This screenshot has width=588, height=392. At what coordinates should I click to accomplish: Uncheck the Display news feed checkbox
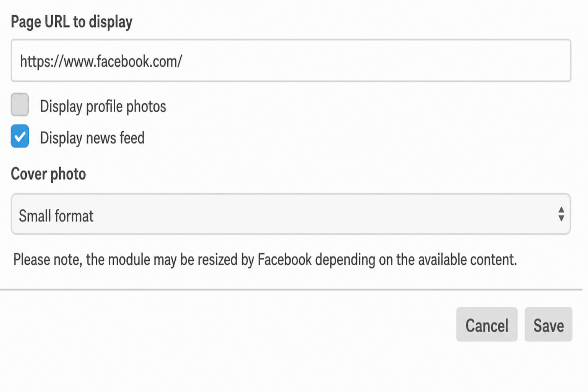click(x=20, y=136)
